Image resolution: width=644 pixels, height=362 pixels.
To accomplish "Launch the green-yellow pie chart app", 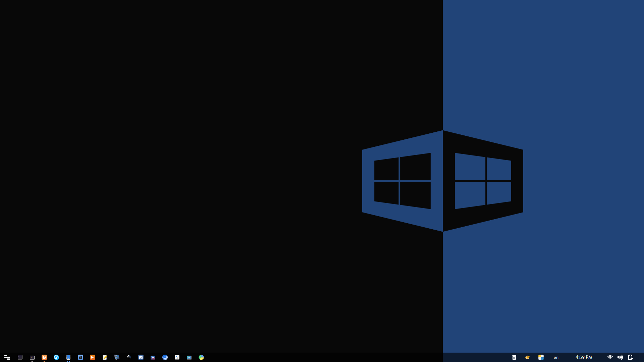I will tap(201, 357).
